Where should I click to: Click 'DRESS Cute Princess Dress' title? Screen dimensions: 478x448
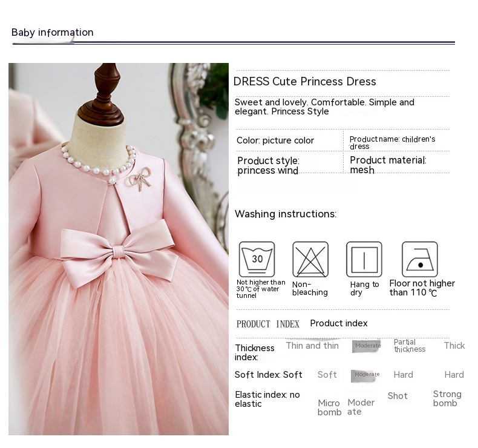click(304, 81)
